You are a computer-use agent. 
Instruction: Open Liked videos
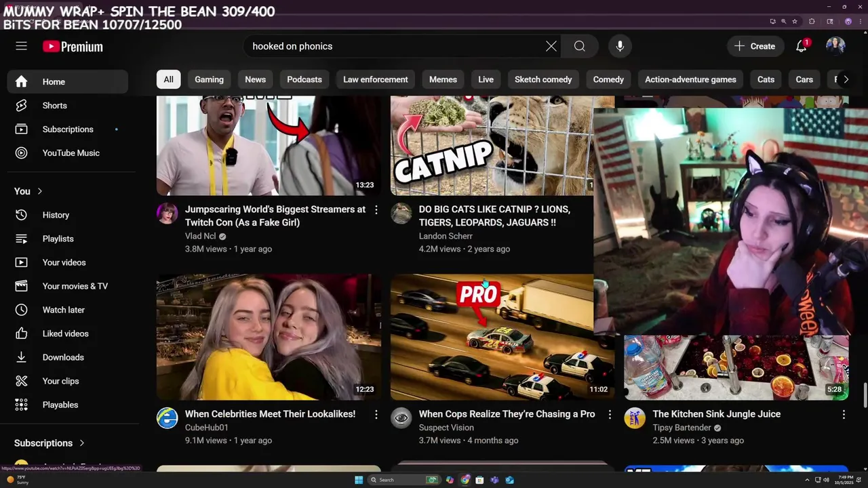tap(68, 333)
